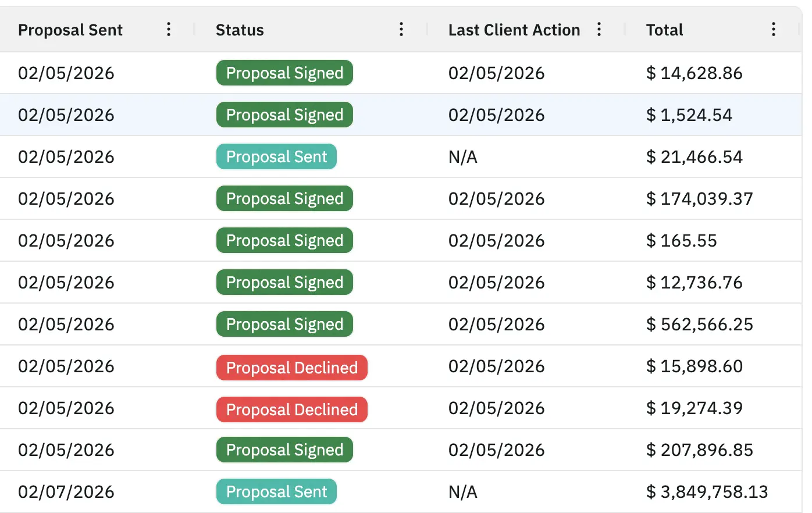The width and height of the screenshot is (812, 513).
Task: Sort the table by the Total column header
Action: coord(664,29)
